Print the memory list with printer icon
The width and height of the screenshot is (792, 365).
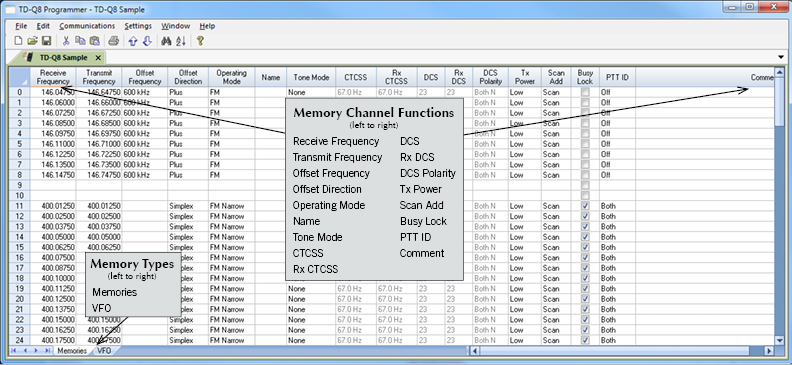(x=114, y=41)
